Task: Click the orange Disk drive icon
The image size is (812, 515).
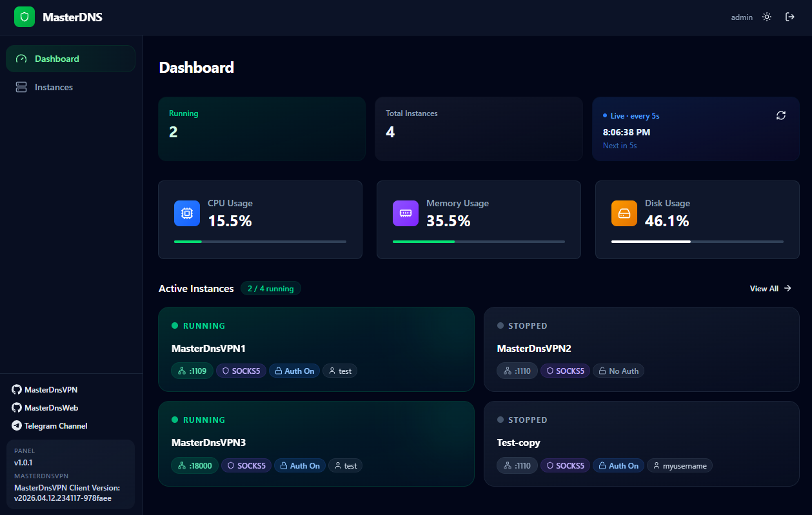Action: point(624,213)
